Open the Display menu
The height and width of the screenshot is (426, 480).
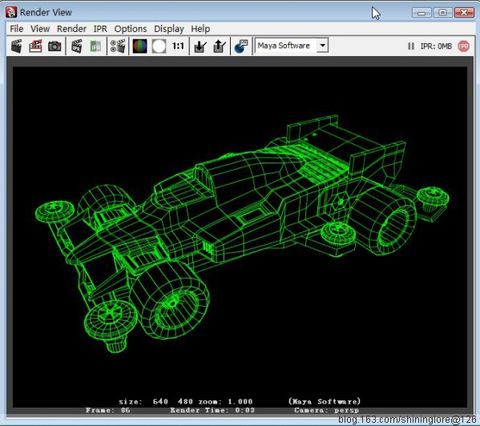pyautogui.click(x=169, y=29)
